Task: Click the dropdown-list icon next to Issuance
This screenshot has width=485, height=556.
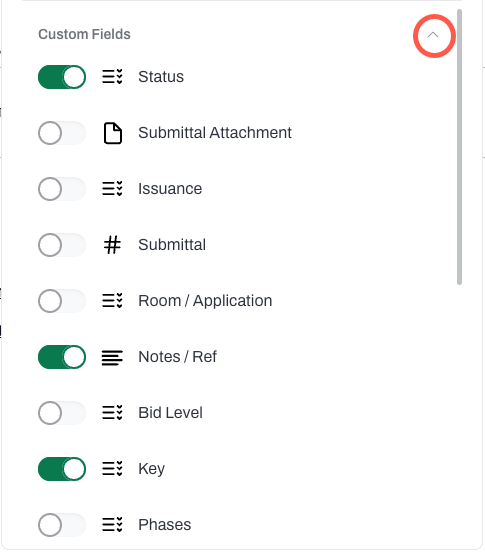Action: tap(112, 189)
